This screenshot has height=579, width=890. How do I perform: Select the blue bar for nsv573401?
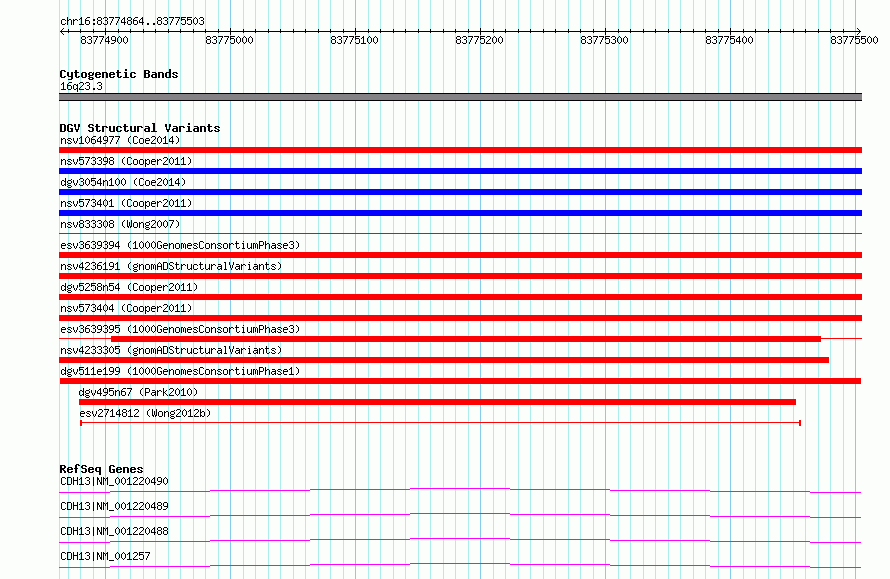pos(460,213)
